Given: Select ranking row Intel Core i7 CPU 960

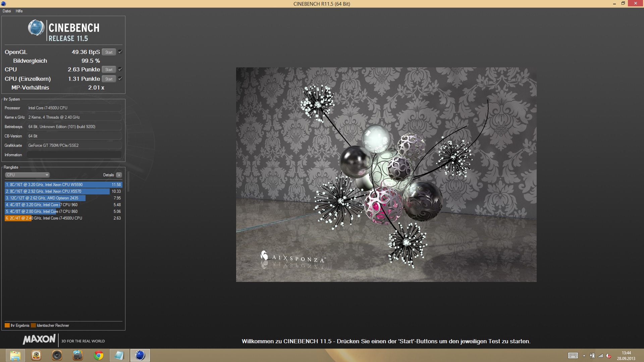Looking at the screenshot, I should 63,205.
